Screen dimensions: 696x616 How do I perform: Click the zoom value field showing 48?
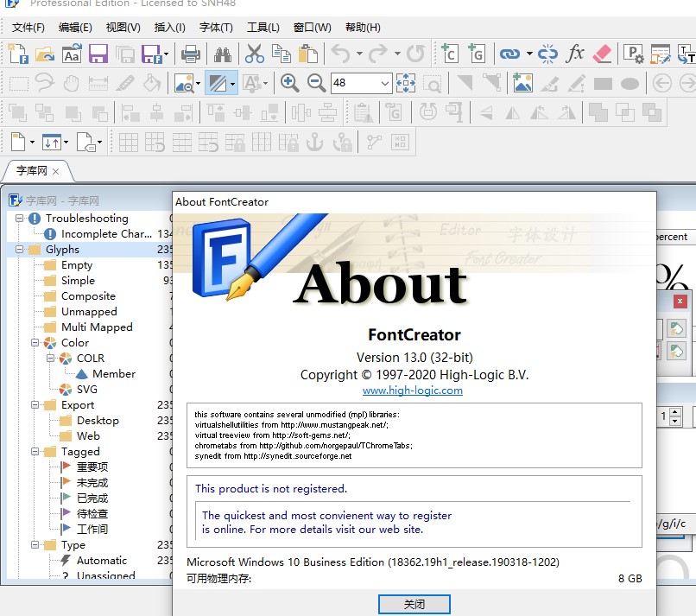(x=355, y=83)
